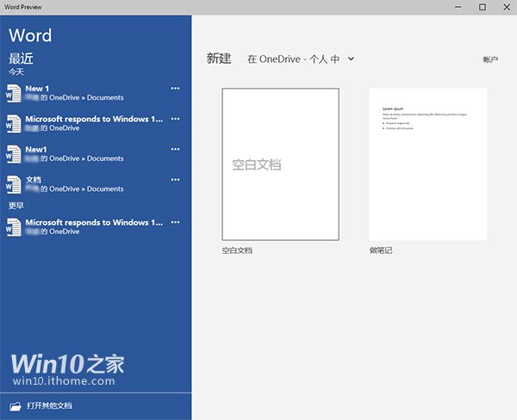Open the folder icon for 打开其他文档
The height and width of the screenshot is (420, 517).
tap(16, 406)
